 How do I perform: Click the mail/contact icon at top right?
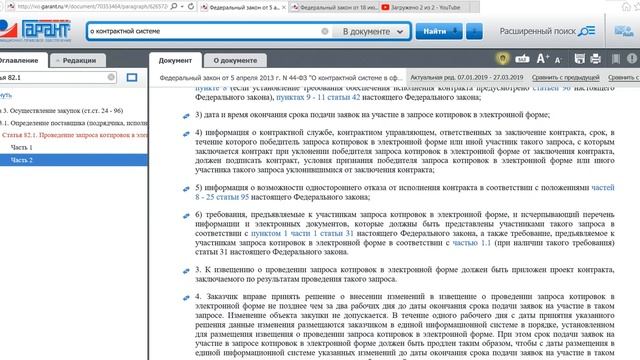pos(624,31)
